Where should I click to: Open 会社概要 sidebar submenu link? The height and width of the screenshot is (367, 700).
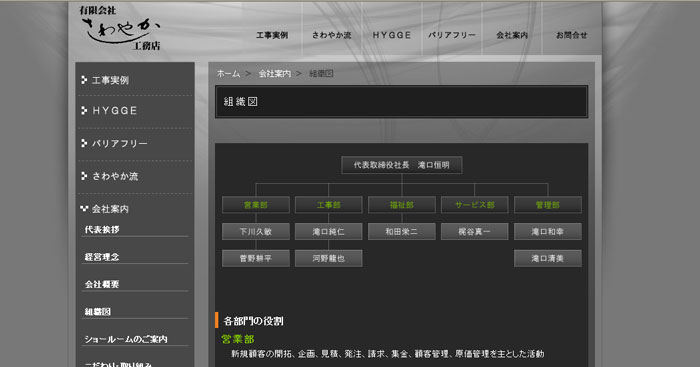(x=102, y=284)
